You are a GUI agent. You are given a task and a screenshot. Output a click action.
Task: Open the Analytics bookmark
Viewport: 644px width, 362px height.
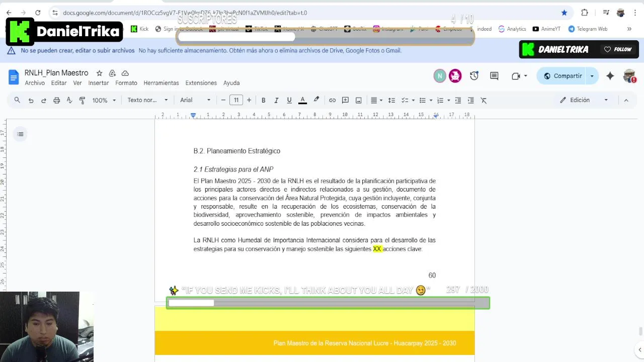[512, 29]
